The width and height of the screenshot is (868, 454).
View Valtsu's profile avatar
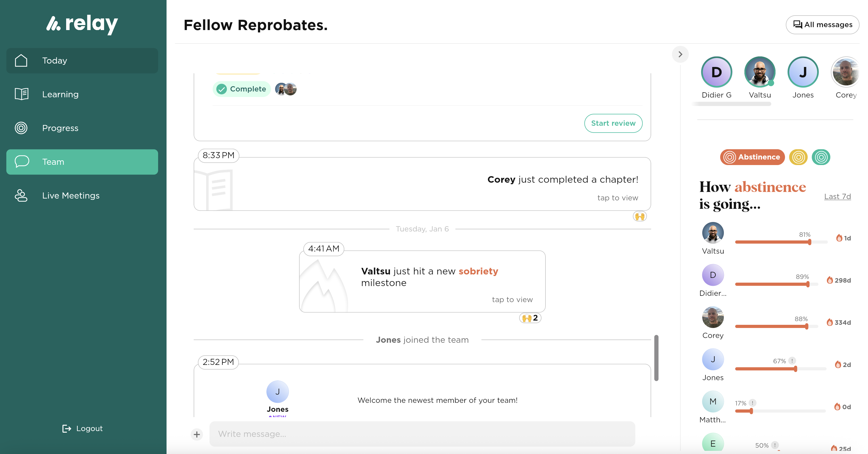760,72
